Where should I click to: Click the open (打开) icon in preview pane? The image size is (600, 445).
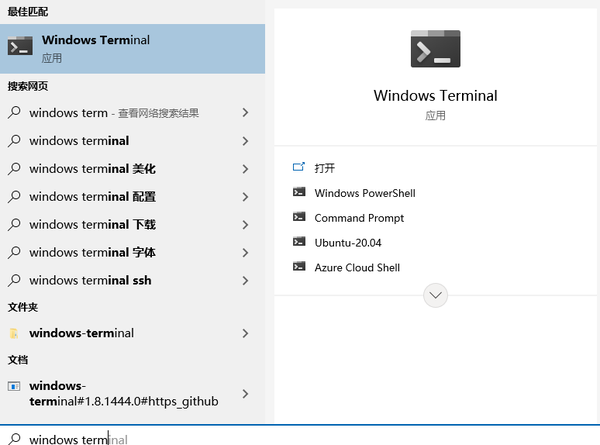point(298,167)
